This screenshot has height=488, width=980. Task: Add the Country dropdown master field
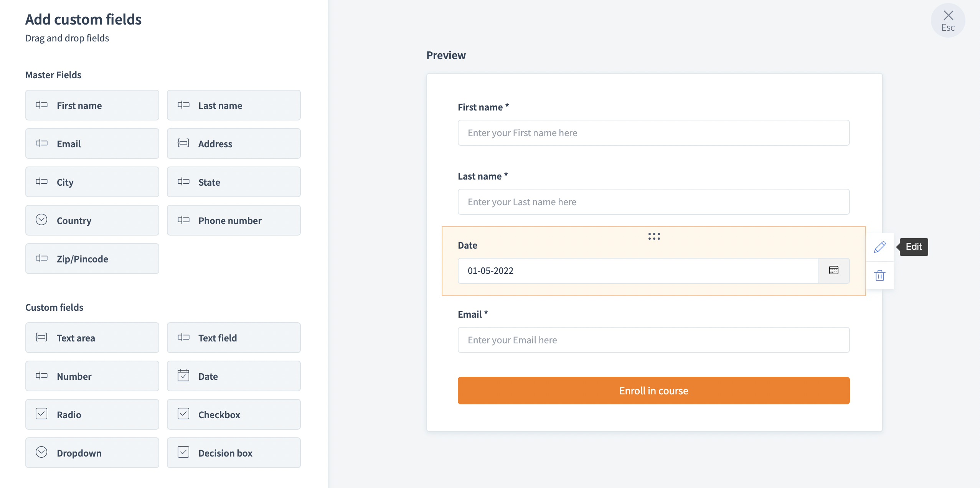(92, 220)
